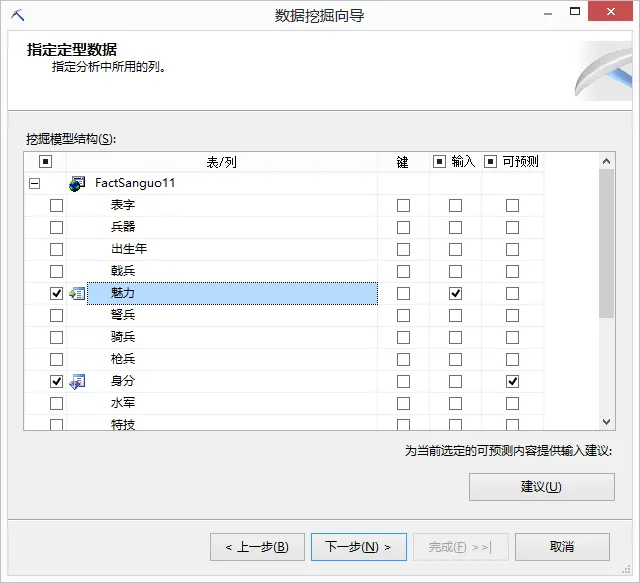
Task: Click the 建议(U) suggestion button
Action: pos(542,487)
